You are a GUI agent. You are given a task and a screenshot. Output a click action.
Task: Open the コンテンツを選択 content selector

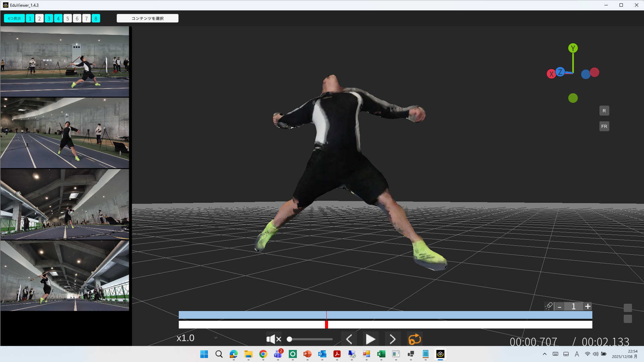point(148,18)
